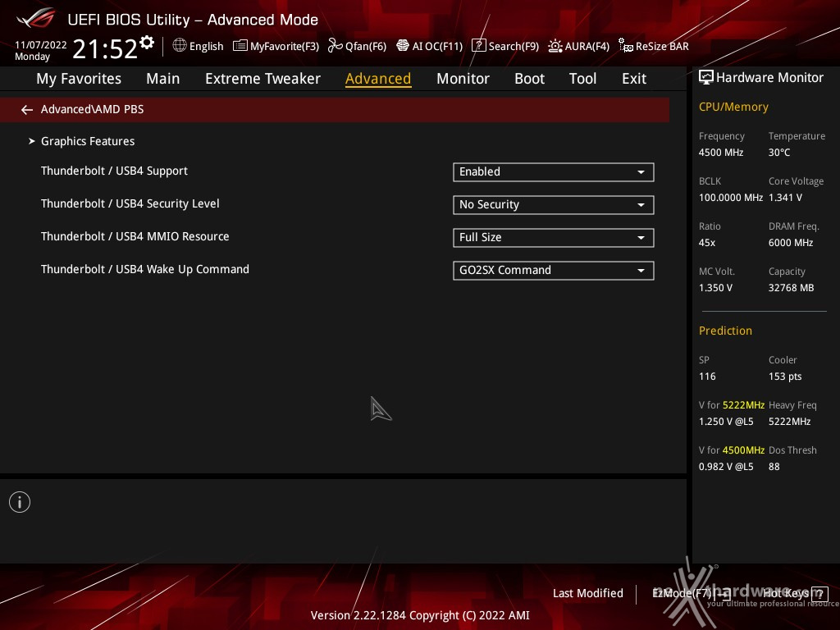
Task: Select Thunderbolt / USB4 Wake Up Command label
Action: coord(145,269)
